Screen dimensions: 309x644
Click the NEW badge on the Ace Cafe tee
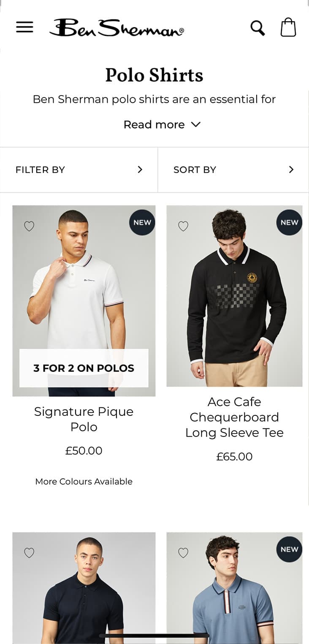[288, 222]
